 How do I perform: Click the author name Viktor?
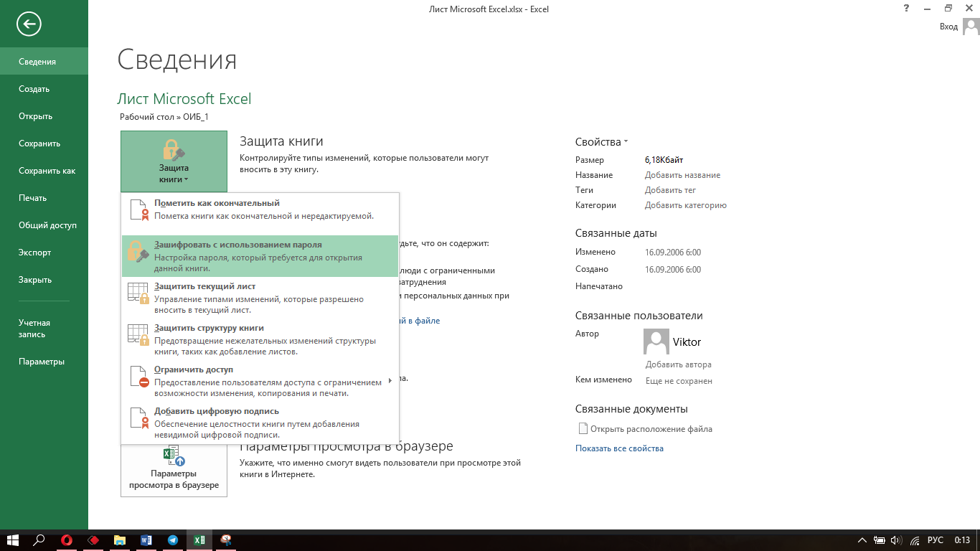(x=687, y=342)
